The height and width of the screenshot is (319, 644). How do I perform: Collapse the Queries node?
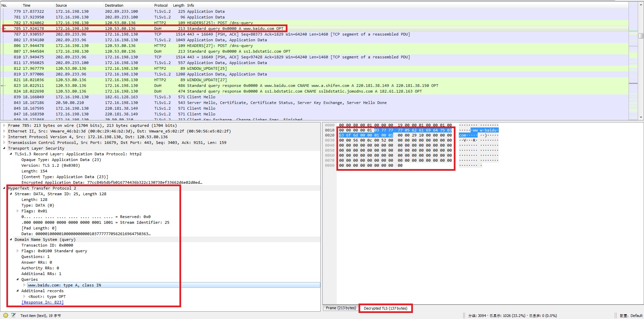pyautogui.click(x=18, y=279)
